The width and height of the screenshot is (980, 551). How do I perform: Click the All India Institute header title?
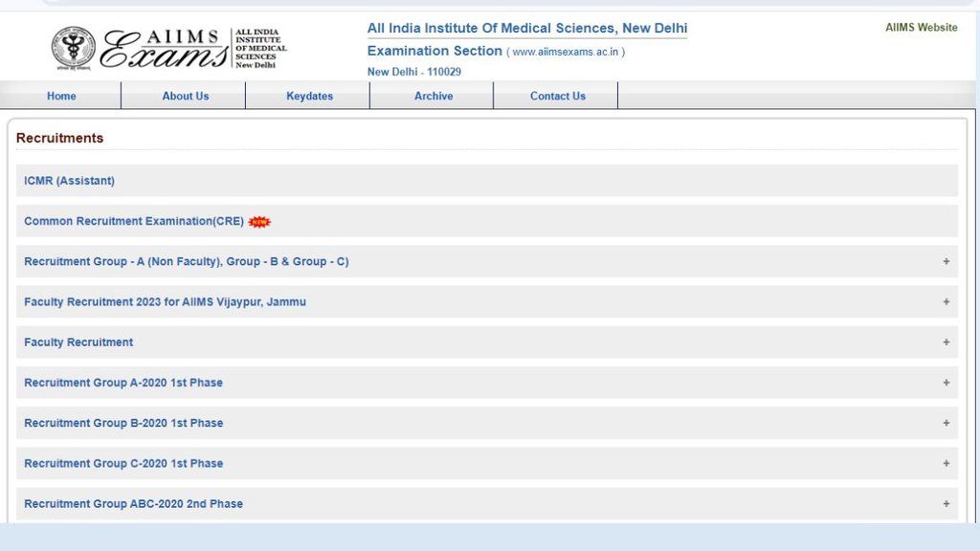click(526, 29)
